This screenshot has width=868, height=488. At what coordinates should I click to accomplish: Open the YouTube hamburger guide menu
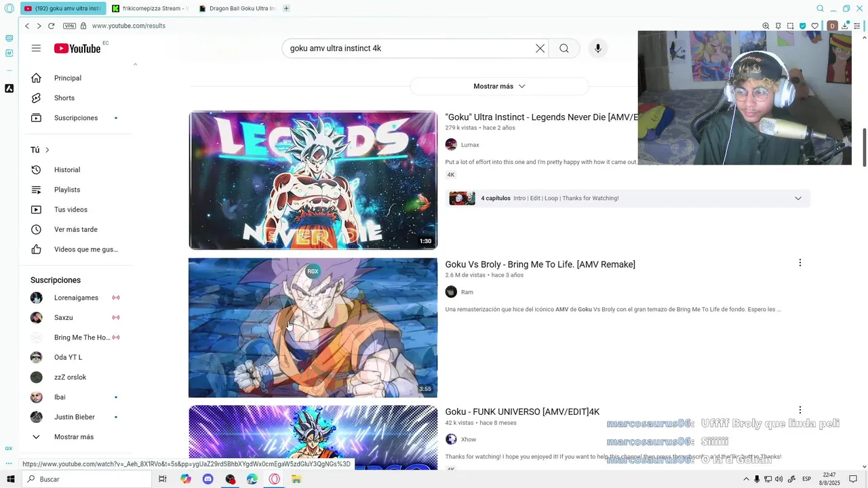tap(36, 48)
